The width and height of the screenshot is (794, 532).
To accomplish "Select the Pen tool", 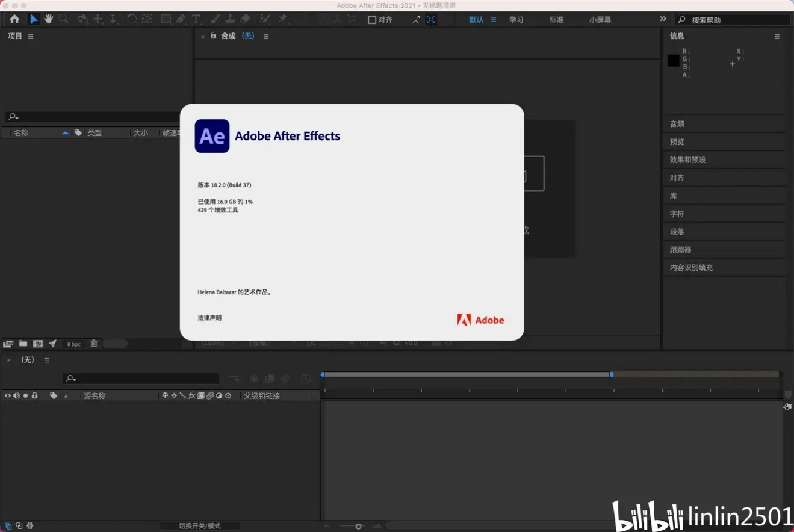I will [181, 19].
